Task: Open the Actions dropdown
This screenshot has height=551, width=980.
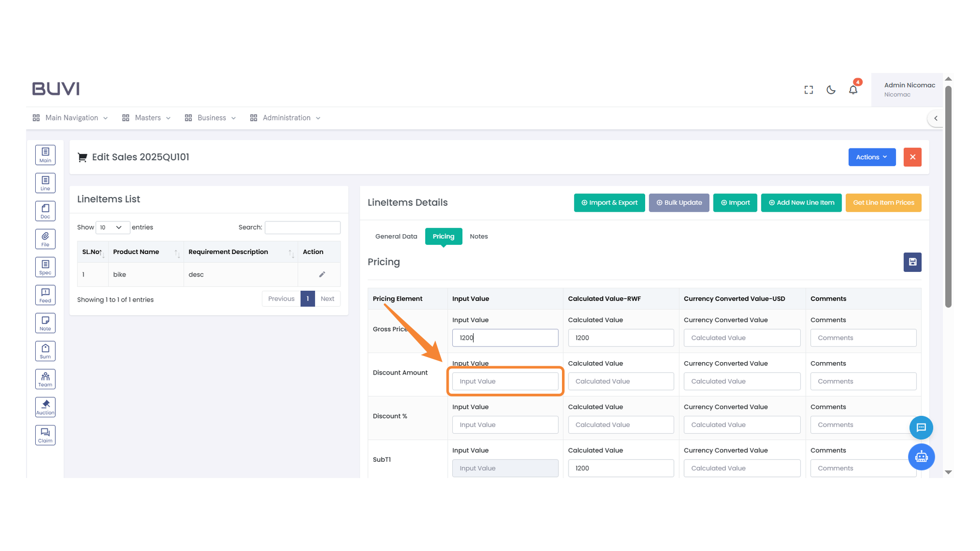Action: click(x=871, y=157)
